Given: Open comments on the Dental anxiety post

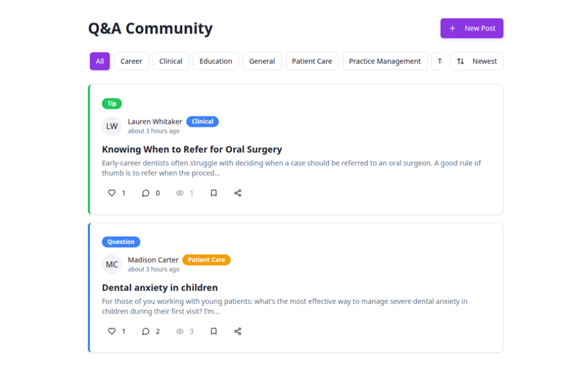Looking at the screenshot, I should point(146,331).
